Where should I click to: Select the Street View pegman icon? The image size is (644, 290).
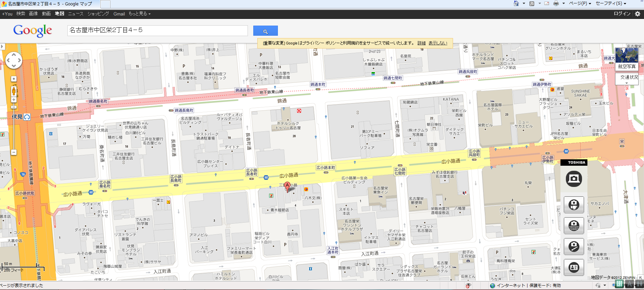click(x=14, y=91)
